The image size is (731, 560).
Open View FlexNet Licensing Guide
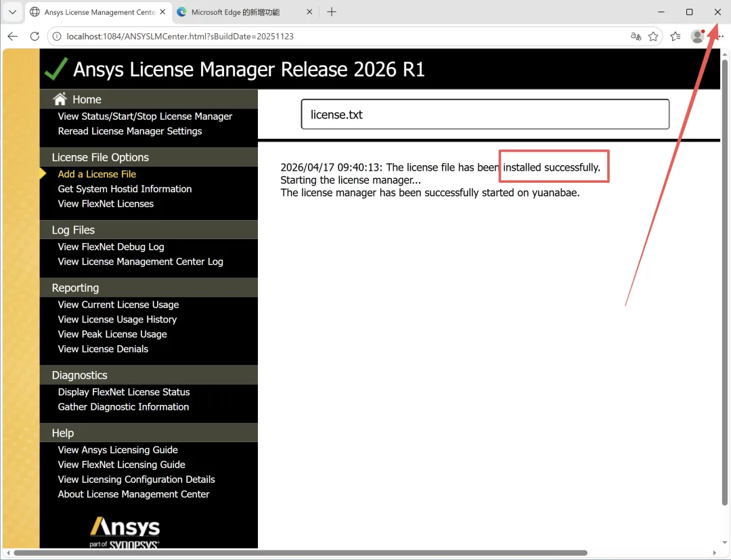click(x=122, y=465)
